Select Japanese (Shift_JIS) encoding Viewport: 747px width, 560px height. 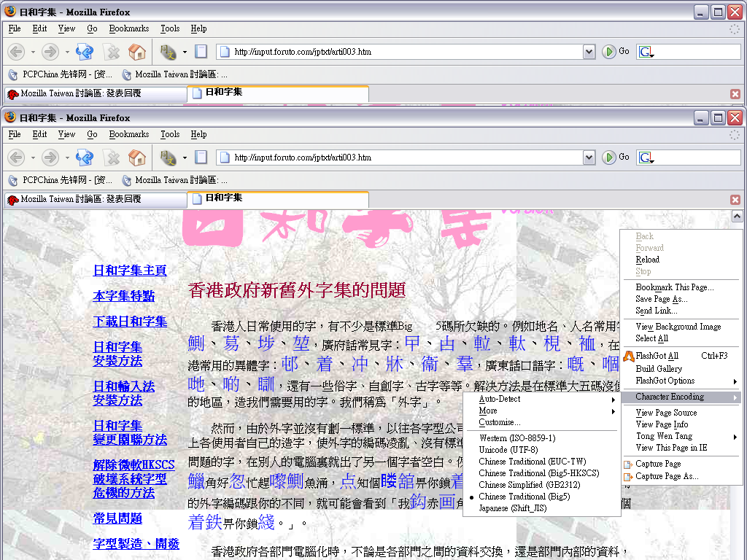pos(512,508)
